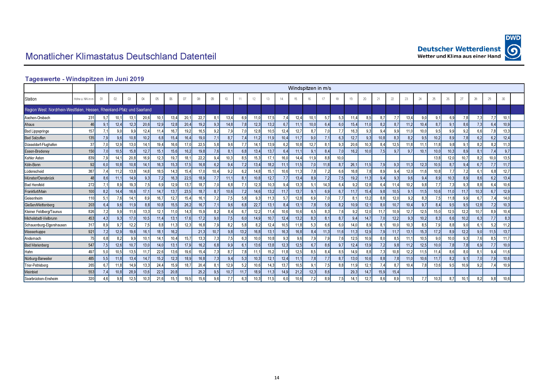Select the Geisenheim station name
This screenshot has width=554, height=392.
click(34, 198)
